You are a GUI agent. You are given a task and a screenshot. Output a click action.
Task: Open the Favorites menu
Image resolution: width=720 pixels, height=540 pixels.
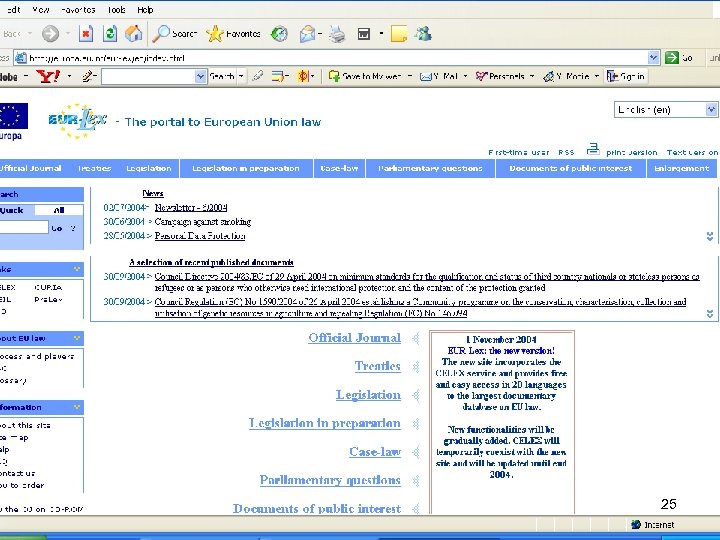pyautogui.click(x=78, y=9)
